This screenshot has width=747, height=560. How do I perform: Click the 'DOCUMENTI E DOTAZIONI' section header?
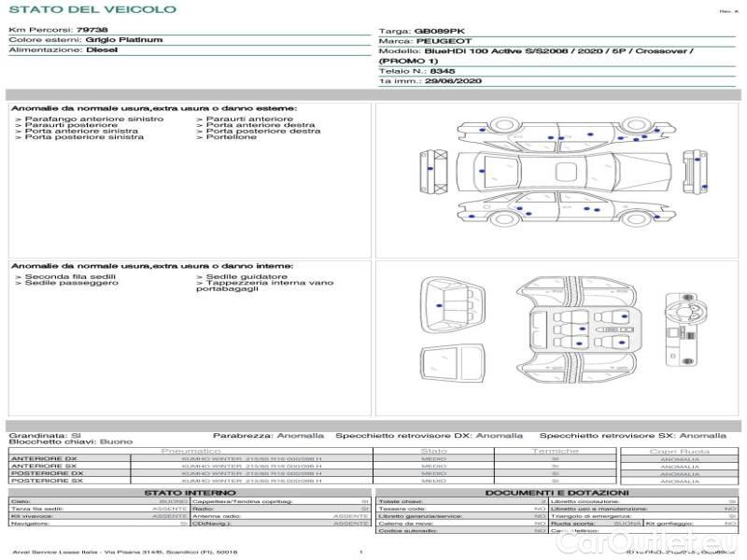click(557, 493)
